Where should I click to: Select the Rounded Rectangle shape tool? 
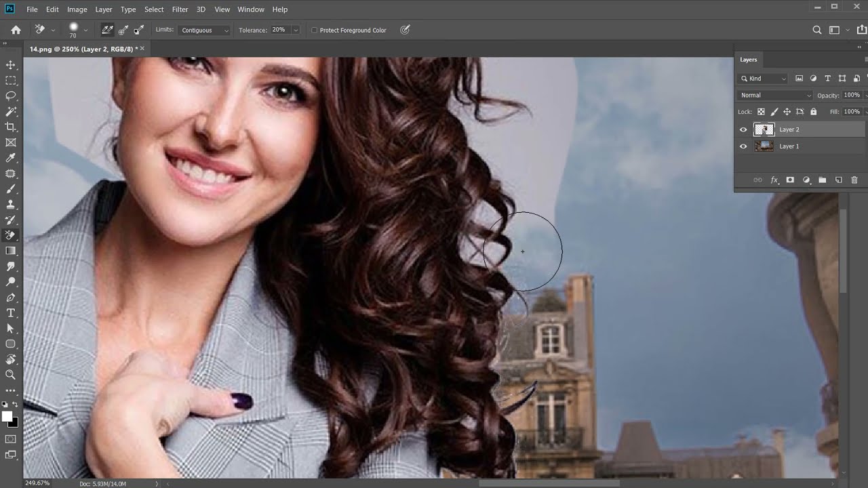coord(11,344)
